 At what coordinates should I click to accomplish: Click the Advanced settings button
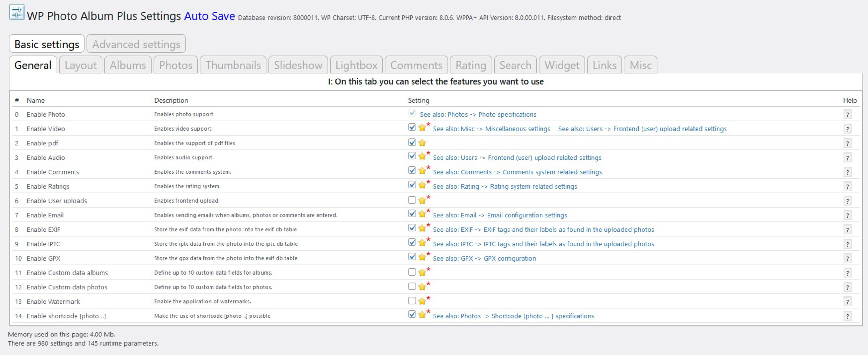tap(136, 44)
